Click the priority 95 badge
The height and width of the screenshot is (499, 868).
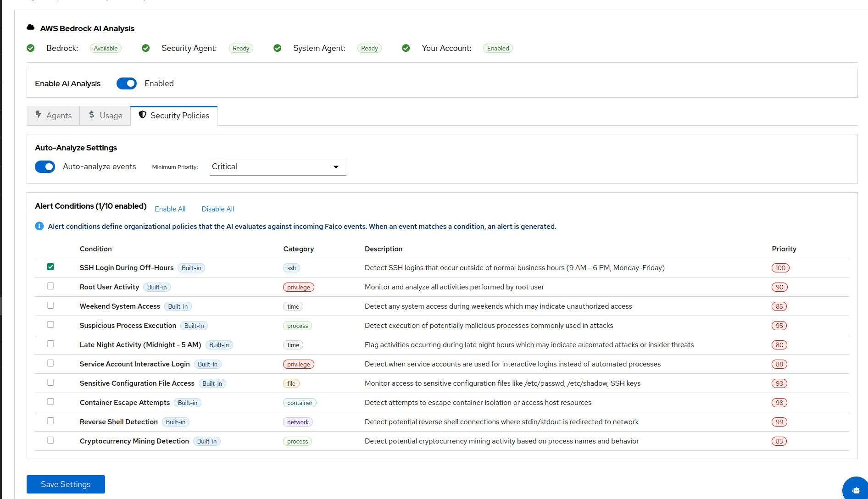(x=779, y=326)
